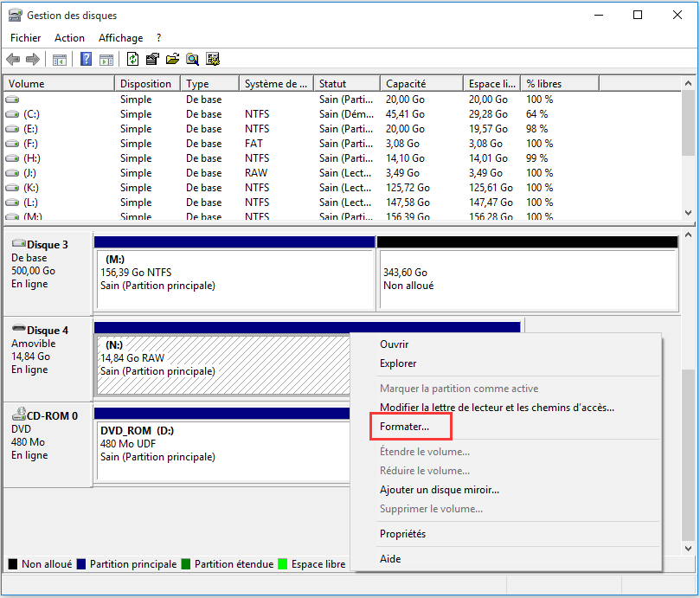Click the Properties toolbar icon

pos(152,59)
